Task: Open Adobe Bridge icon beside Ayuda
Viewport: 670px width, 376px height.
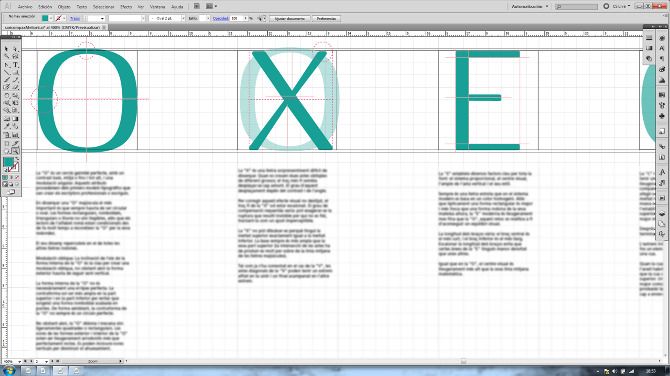Action: click(x=197, y=6)
